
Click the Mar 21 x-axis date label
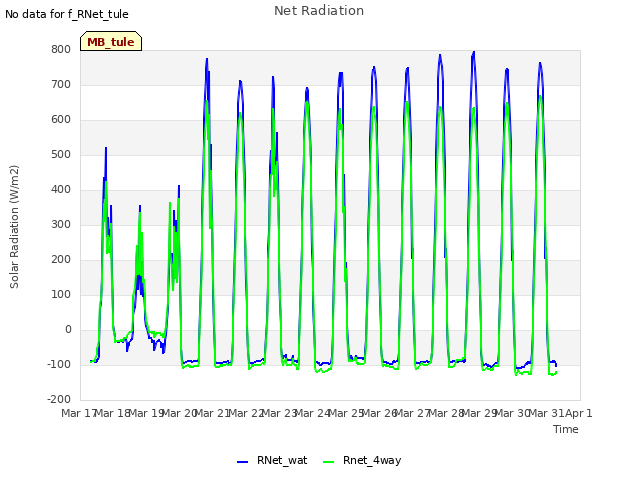[213, 413]
